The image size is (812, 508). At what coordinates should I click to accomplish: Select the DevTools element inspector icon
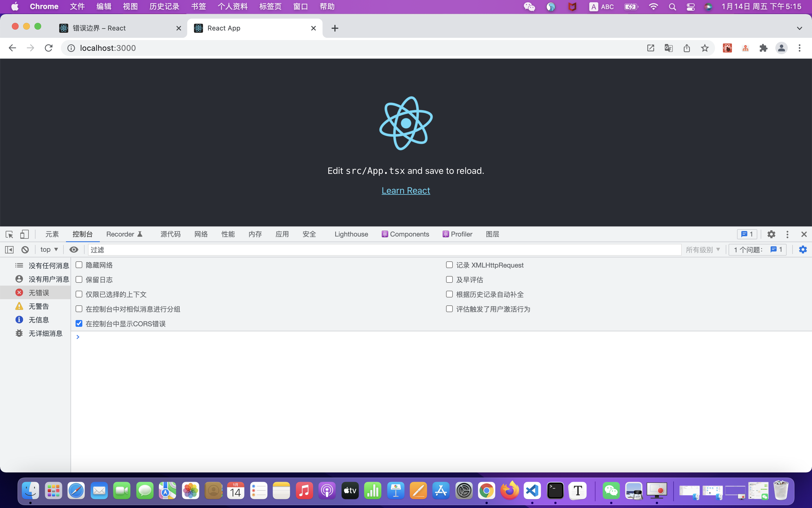tap(9, 234)
